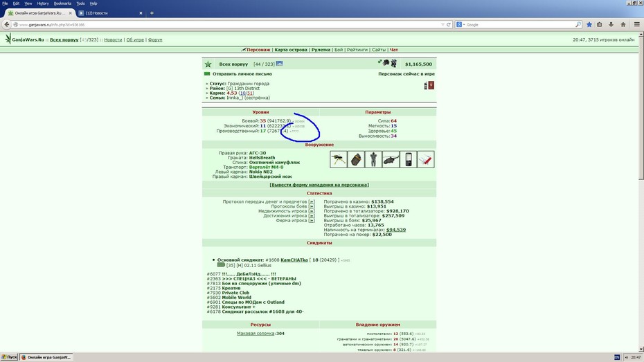Go to browser home page icon
This screenshot has width=644, height=362.
623,25
